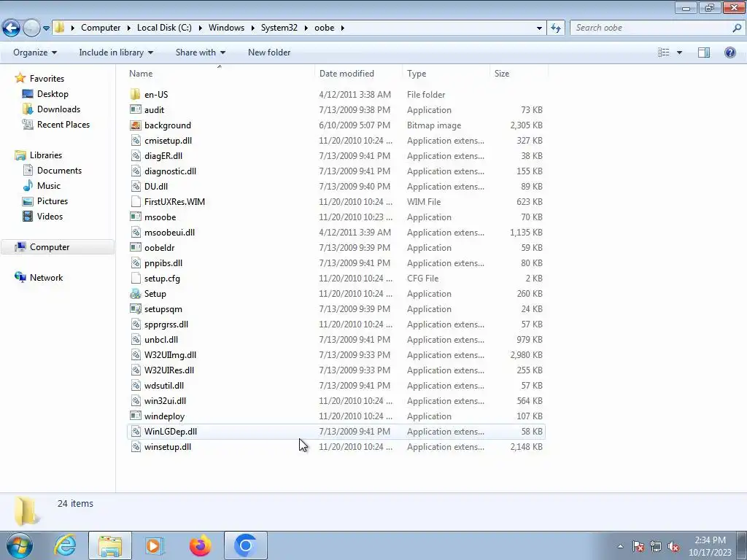Select the cmisetup.dll file icon

[x=135, y=141]
